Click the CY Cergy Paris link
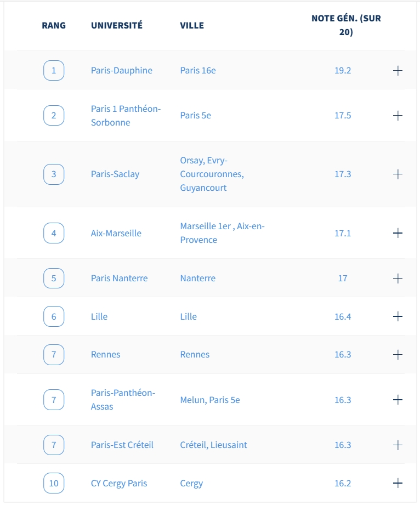 click(119, 484)
